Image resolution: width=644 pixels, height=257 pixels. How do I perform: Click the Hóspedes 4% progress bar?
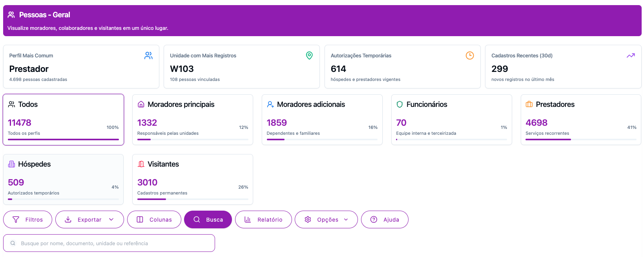(x=63, y=199)
